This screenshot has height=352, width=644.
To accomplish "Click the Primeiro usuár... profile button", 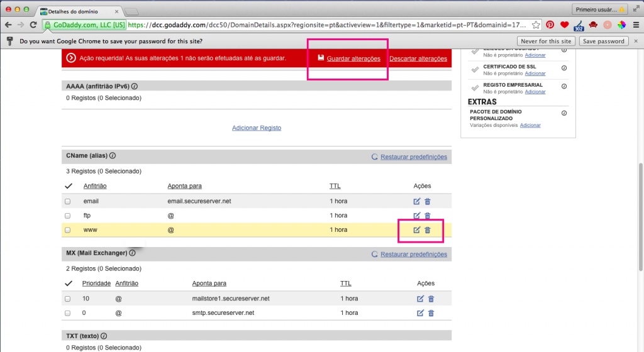I will click(599, 9).
